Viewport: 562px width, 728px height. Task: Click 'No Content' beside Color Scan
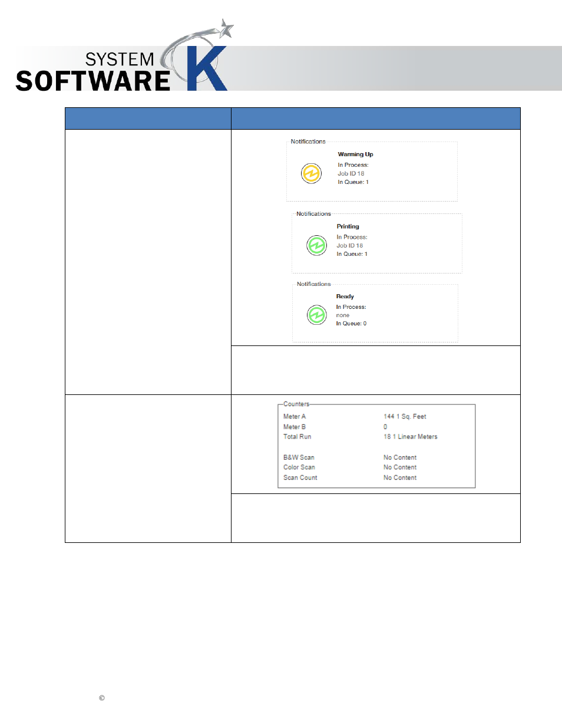coord(400,467)
